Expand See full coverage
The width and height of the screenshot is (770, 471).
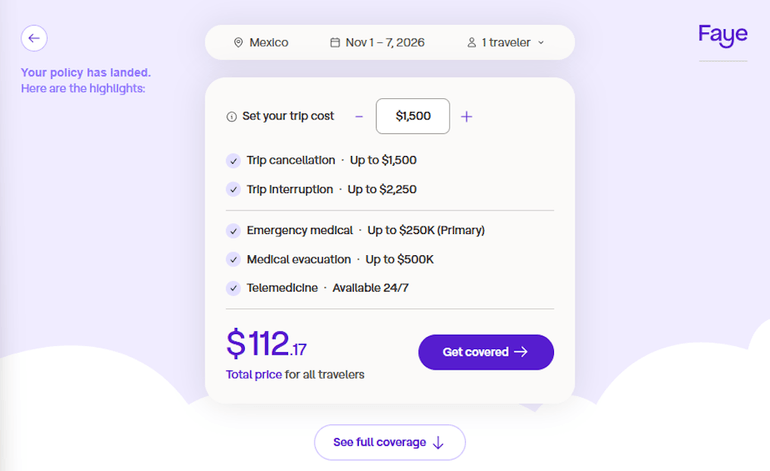point(389,442)
